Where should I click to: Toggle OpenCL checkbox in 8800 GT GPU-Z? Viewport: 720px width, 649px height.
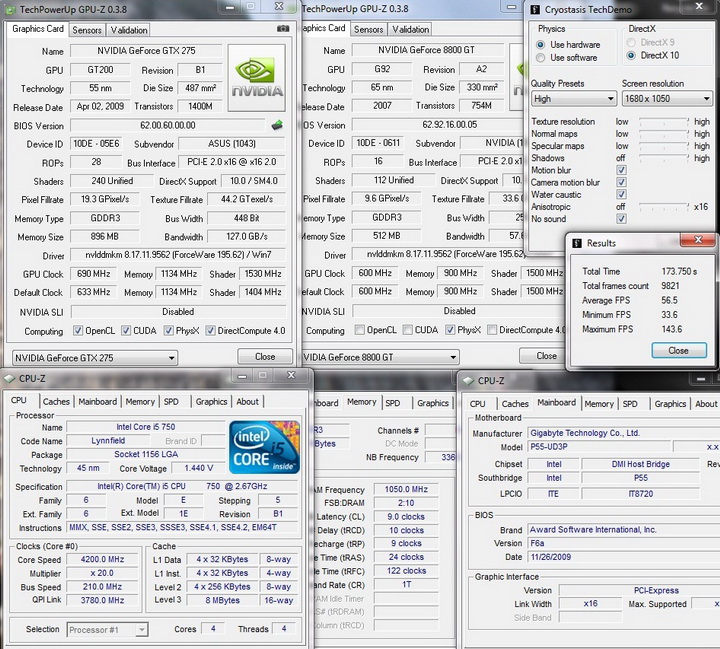[x=360, y=330]
